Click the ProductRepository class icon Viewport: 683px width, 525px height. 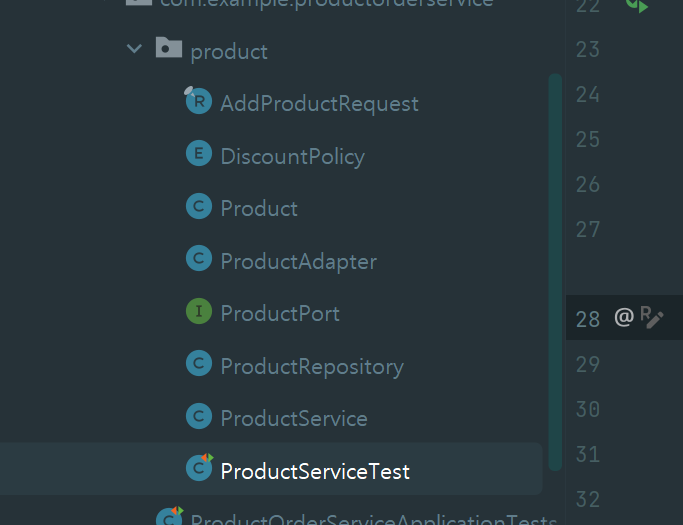pyautogui.click(x=199, y=363)
